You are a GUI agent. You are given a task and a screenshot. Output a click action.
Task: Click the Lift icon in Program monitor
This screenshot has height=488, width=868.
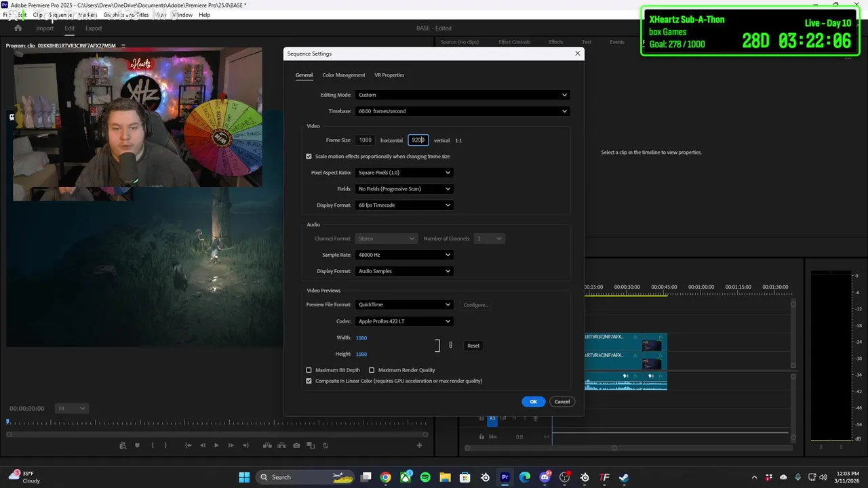267,445
